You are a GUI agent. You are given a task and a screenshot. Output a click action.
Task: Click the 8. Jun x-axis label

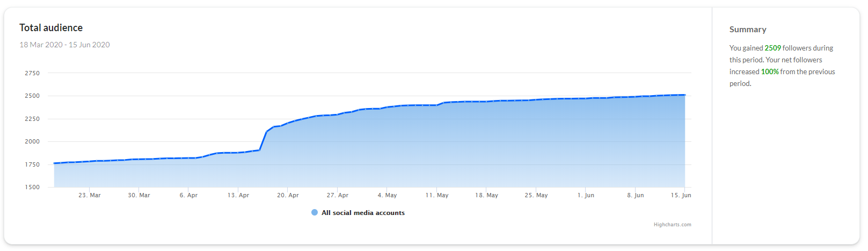coord(636,195)
